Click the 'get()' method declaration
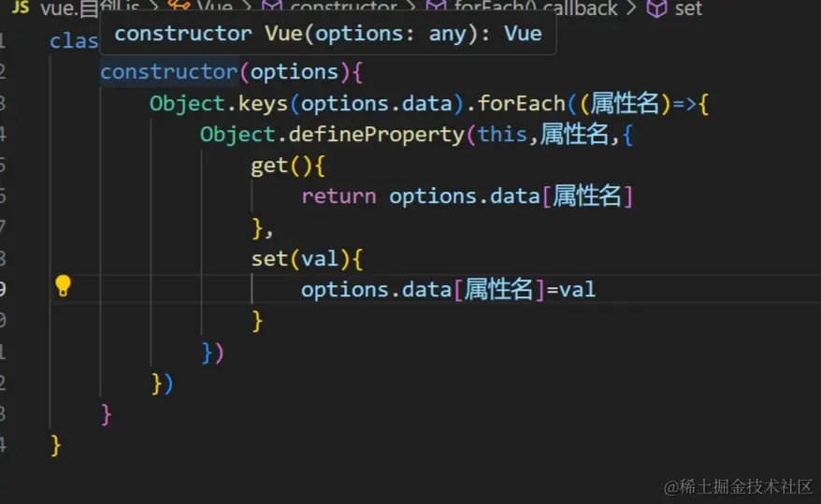 pos(281,166)
